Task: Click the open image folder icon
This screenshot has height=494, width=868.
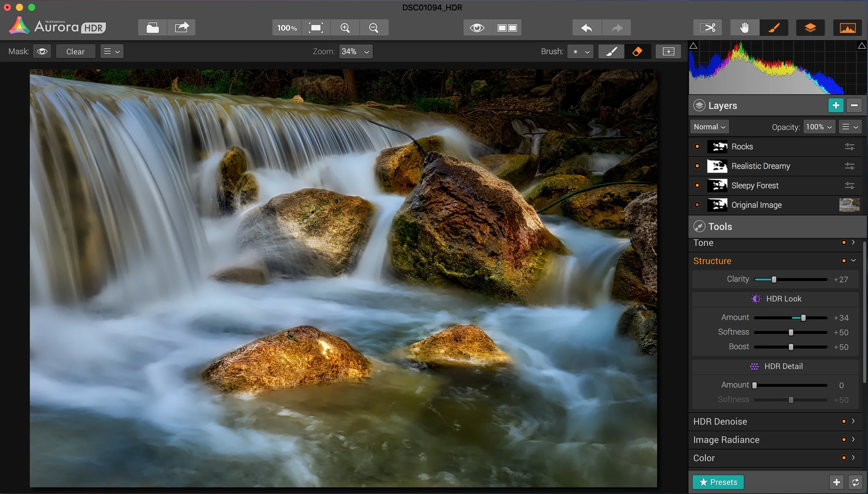Action: pyautogui.click(x=152, y=27)
